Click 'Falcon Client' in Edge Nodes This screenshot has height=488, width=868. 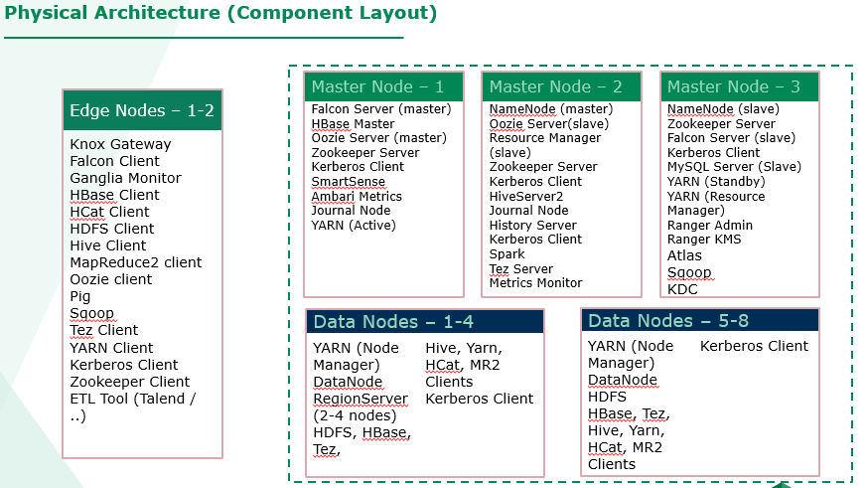coord(114,161)
